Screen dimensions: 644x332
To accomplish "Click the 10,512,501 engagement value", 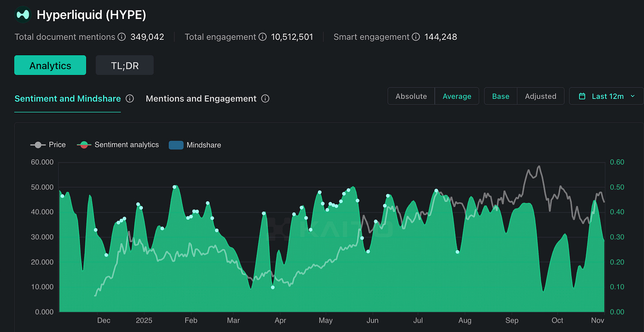I will pos(292,37).
